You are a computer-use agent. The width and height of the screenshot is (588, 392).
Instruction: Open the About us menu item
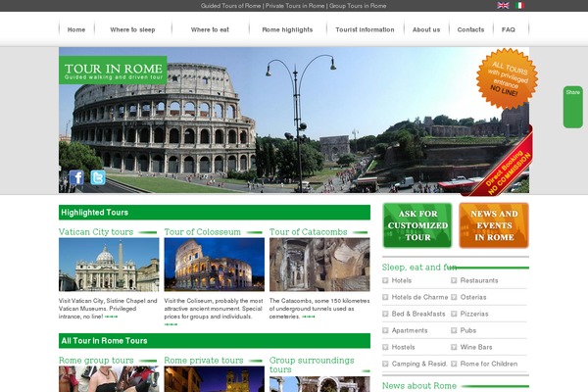point(426,29)
